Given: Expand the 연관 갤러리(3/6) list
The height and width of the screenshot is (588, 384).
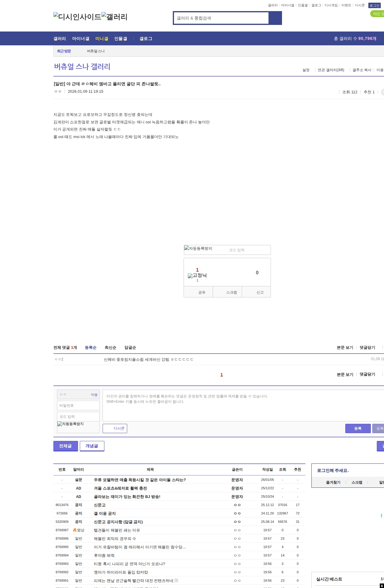Looking at the screenshot, I should [x=331, y=70].
